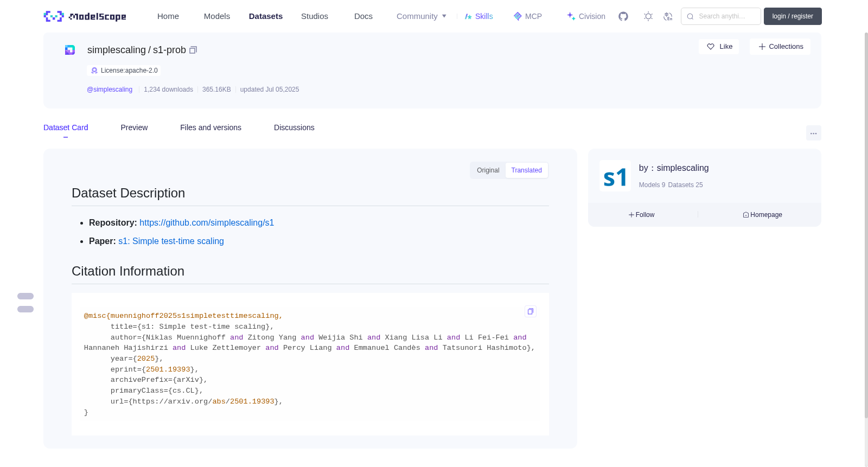Click the Citation Information heading
Viewport: 868px width, 467px height.
pyautogui.click(x=128, y=271)
